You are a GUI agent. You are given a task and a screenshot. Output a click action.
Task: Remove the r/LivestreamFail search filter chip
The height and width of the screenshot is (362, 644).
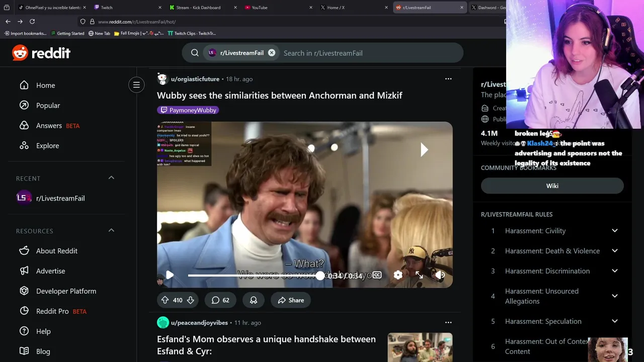(x=272, y=53)
